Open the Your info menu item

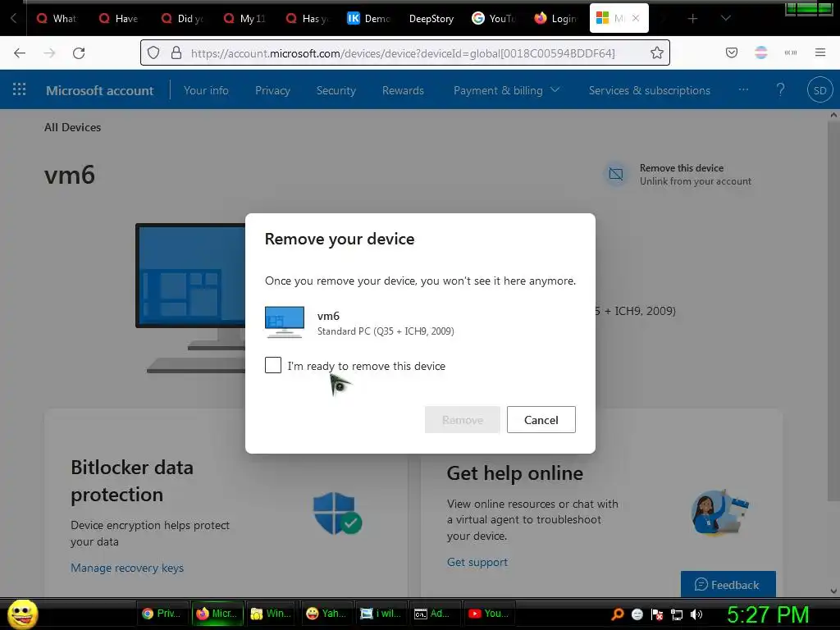point(206,90)
